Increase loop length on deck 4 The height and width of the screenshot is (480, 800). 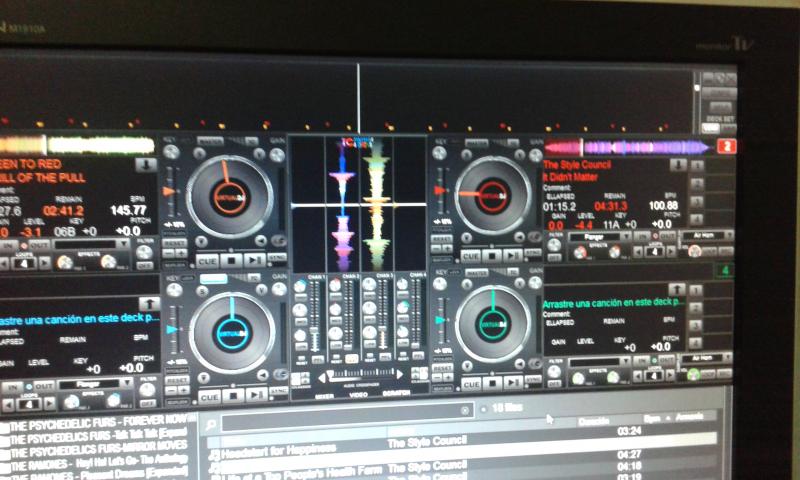click(671, 376)
